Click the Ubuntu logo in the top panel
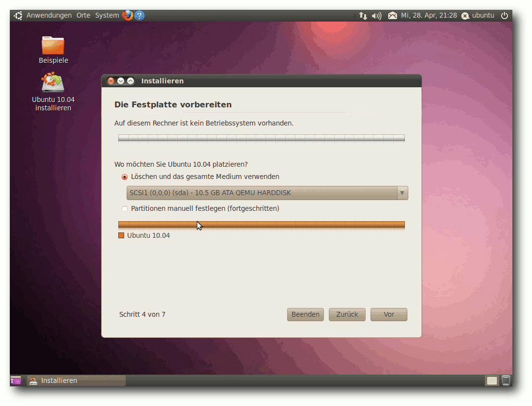Viewport: 532px width, 406px height. point(18,16)
